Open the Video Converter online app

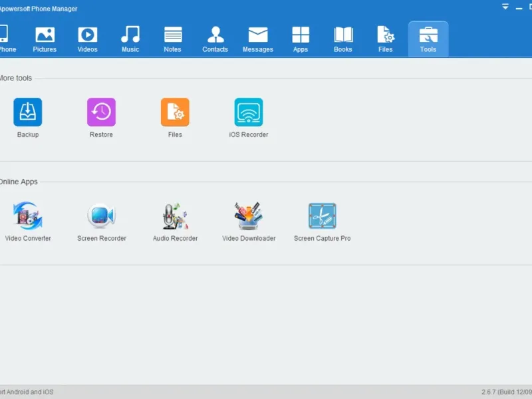tap(28, 221)
